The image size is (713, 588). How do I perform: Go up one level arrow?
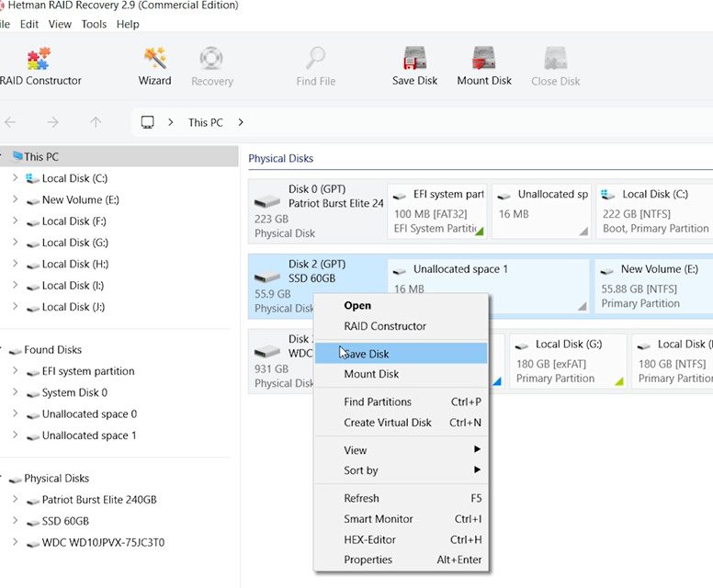96,122
